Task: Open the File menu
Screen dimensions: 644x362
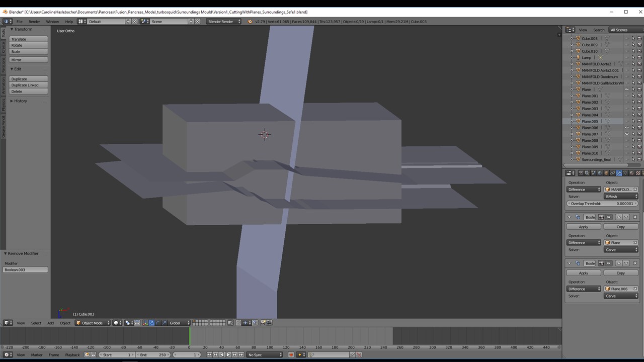Action: pyautogui.click(x=19, y=22)
